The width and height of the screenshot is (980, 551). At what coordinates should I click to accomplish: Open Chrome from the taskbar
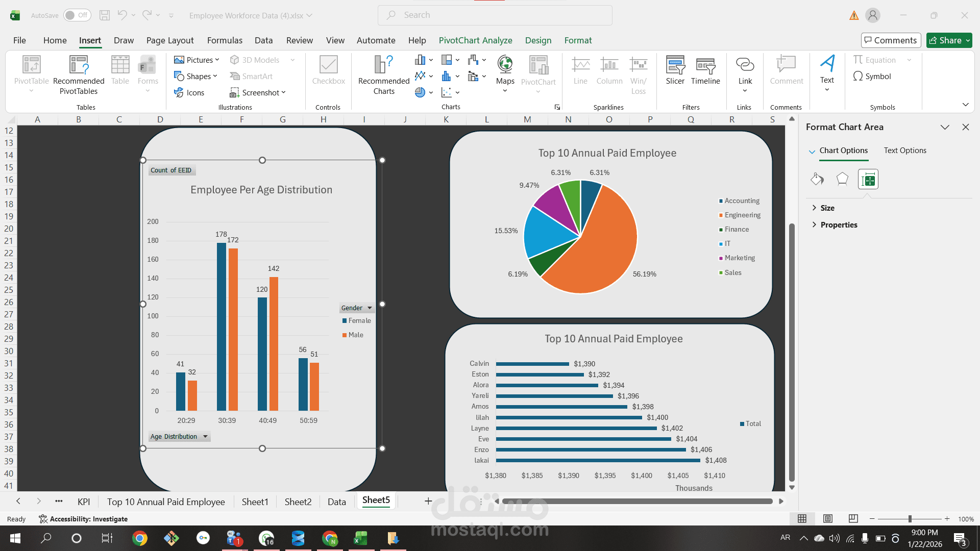coord(139,538)
